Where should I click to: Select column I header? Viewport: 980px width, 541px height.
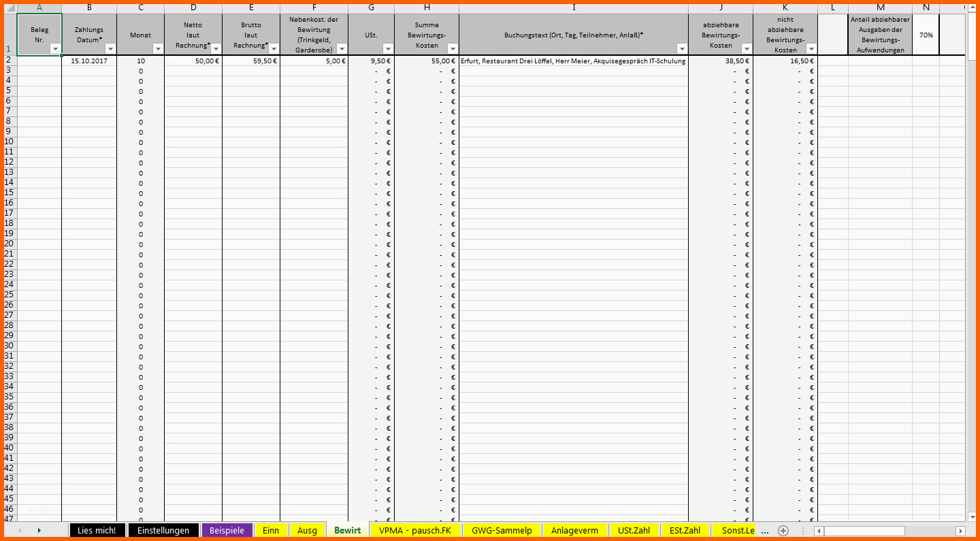pyautogui.click(x=574, y=7)
